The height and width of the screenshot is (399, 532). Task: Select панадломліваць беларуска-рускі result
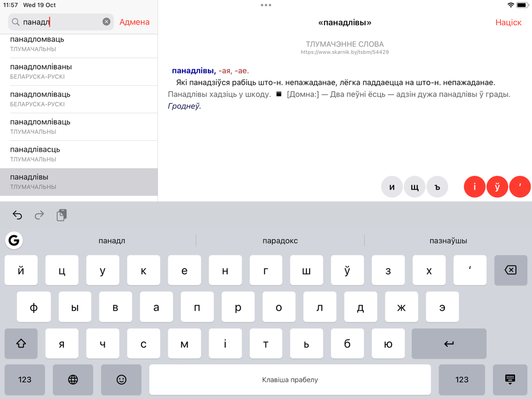point(79,99)
